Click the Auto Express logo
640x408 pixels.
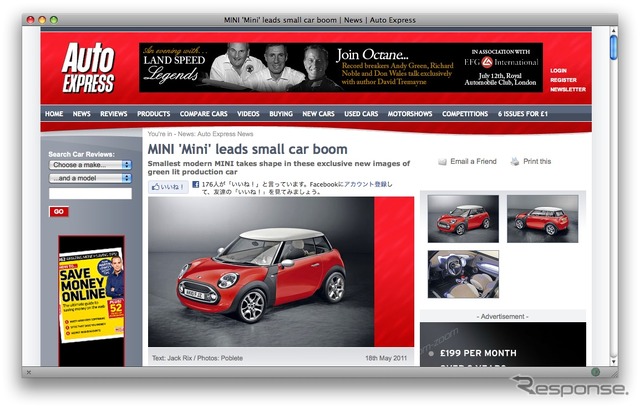click(x=88, y=68)
